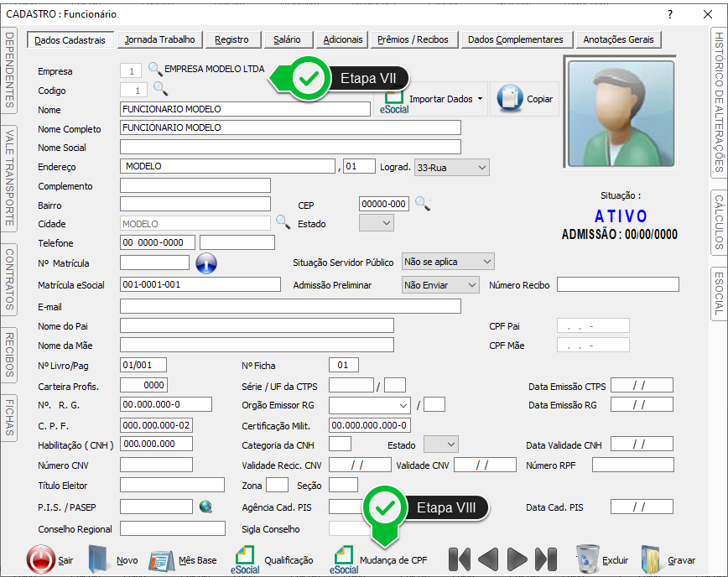Open the Mês Base calculator icon
Viewport: 728px width, 577px height.
click(161, 559)
